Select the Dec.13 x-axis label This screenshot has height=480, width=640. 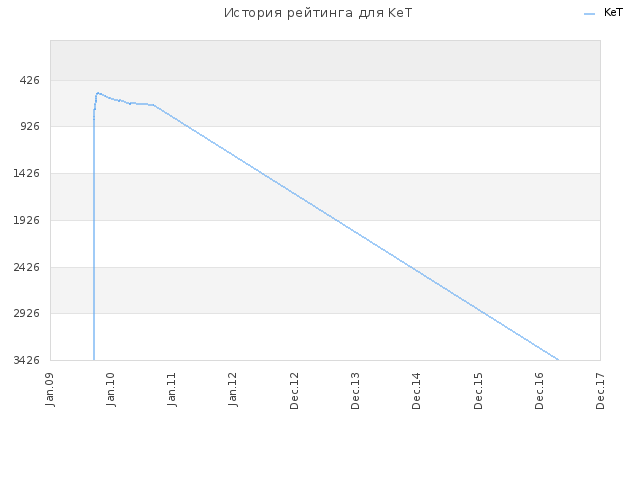(x=355, y=391)
